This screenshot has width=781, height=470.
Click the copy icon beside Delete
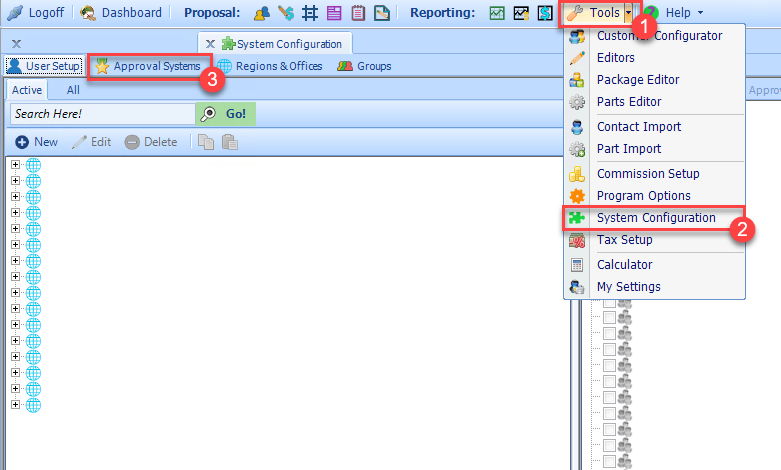206,142
